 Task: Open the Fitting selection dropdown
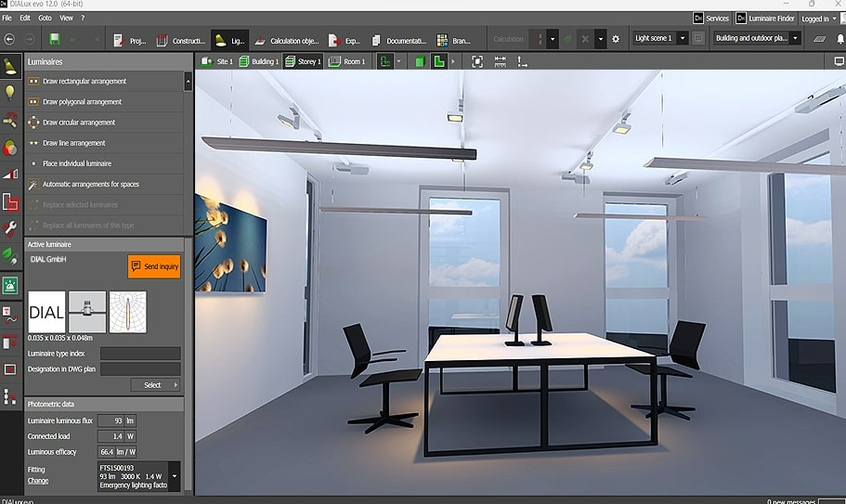point(175,476)
